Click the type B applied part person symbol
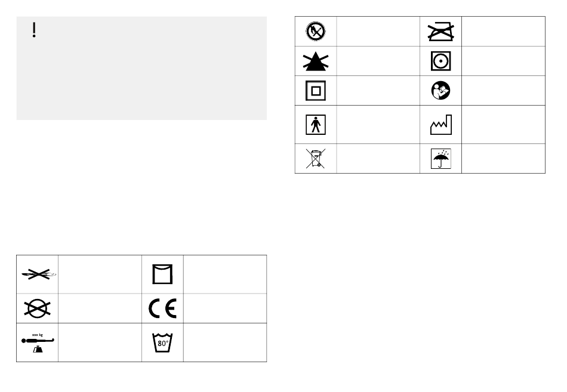Image resolution: width=567 pixels, height=392 pixels. tap(316, 125)
